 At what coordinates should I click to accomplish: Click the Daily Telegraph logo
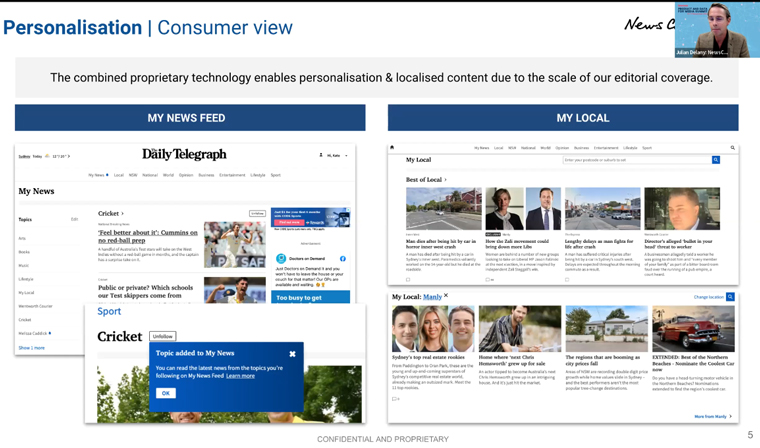point(184,154)
